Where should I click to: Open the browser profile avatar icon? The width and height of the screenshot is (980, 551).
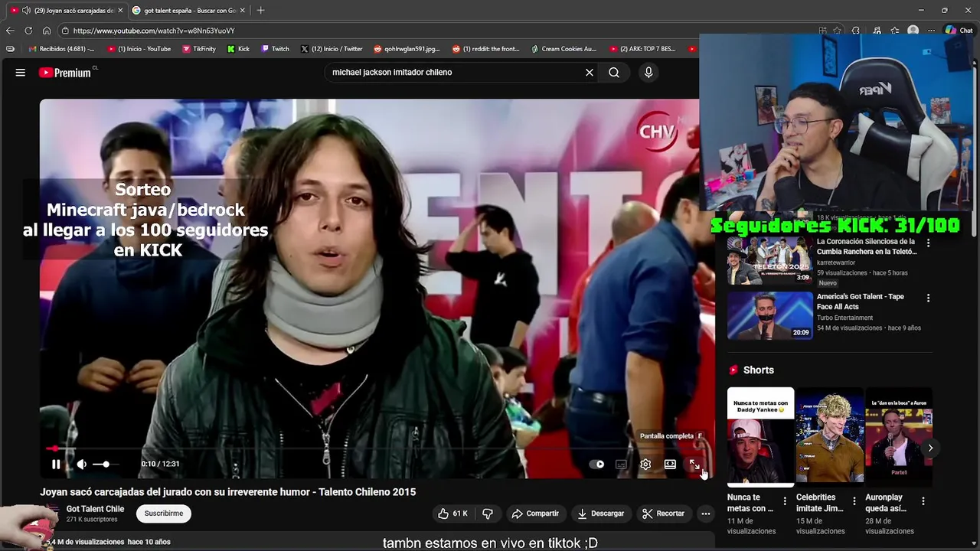click(x=913, y=31)
